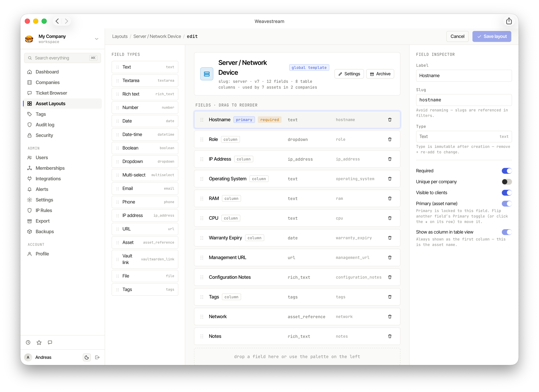Viewport: 539px width, 392px height.
Task: Open the chat bubble icon in footer
Action: [50, 342]
